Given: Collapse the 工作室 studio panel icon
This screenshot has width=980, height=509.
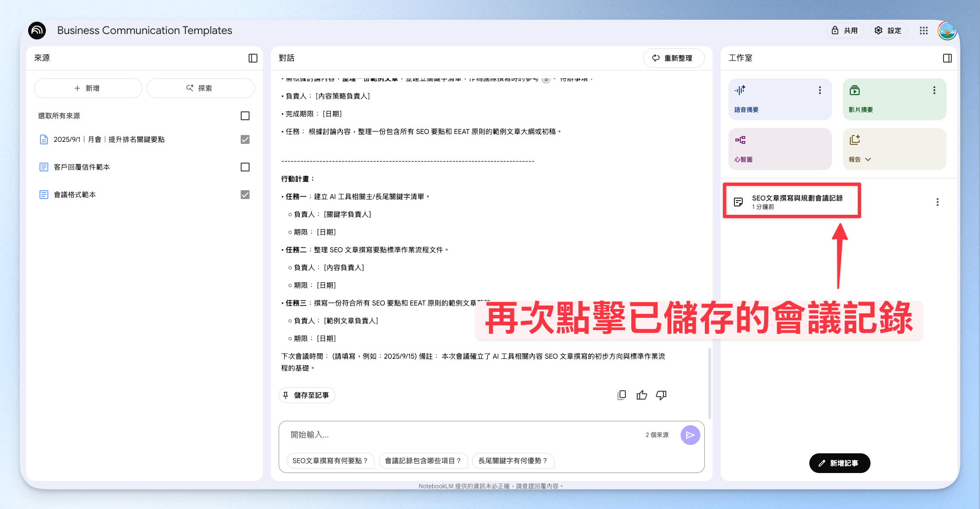Looking at the screenshot, I should tap(947, 58).
